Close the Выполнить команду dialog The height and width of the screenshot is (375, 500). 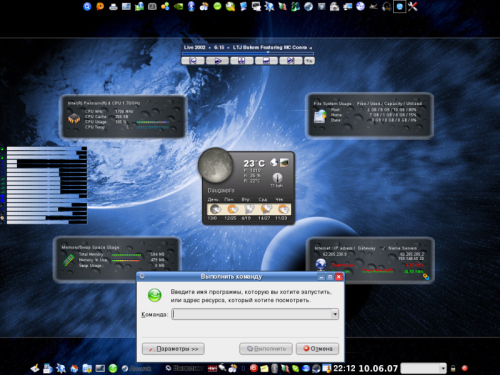pos(339,277)
